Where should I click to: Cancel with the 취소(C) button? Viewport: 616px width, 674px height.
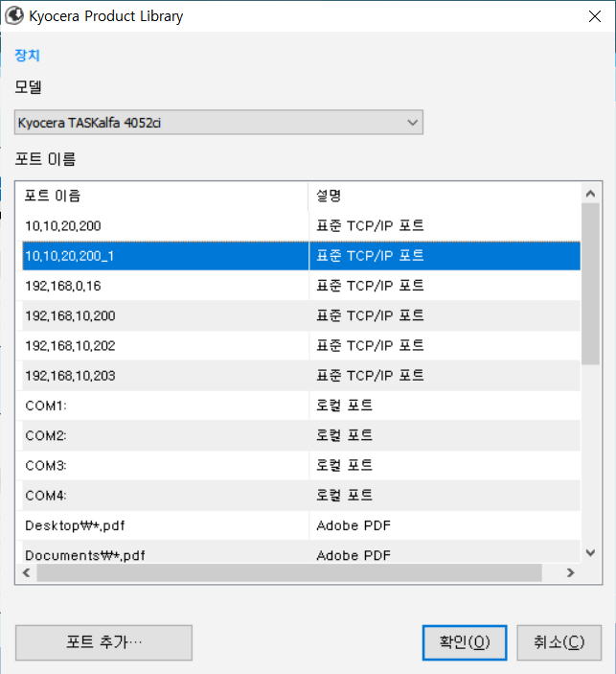point(559,642)
